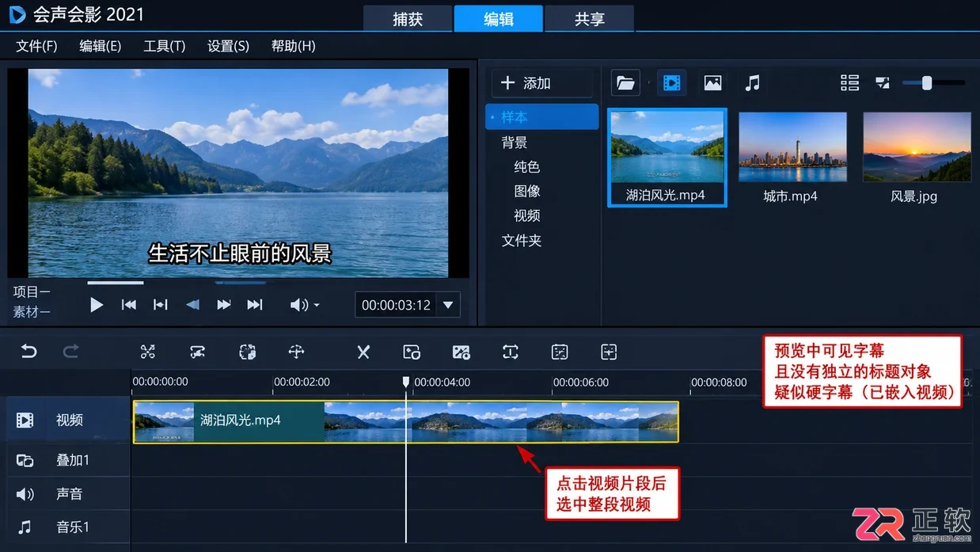The image size is (980, 552).
Task: Jump to the start of preview
Action: (x=129, y=305)
